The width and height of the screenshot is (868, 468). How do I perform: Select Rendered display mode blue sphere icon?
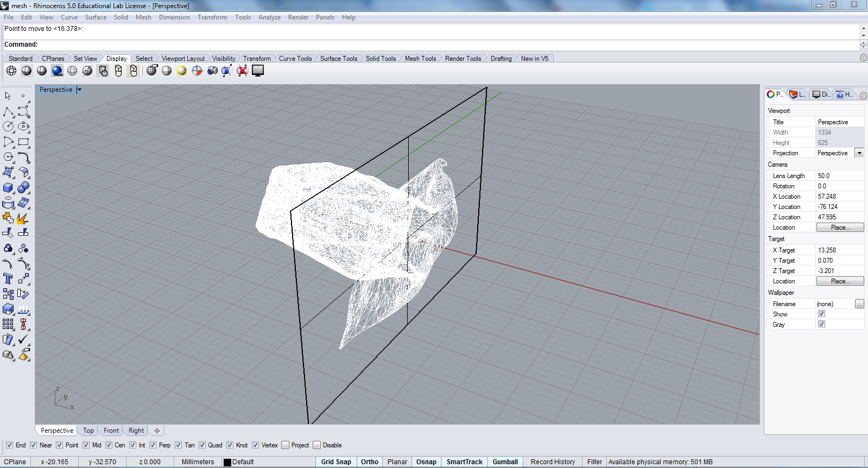(57, 71)
